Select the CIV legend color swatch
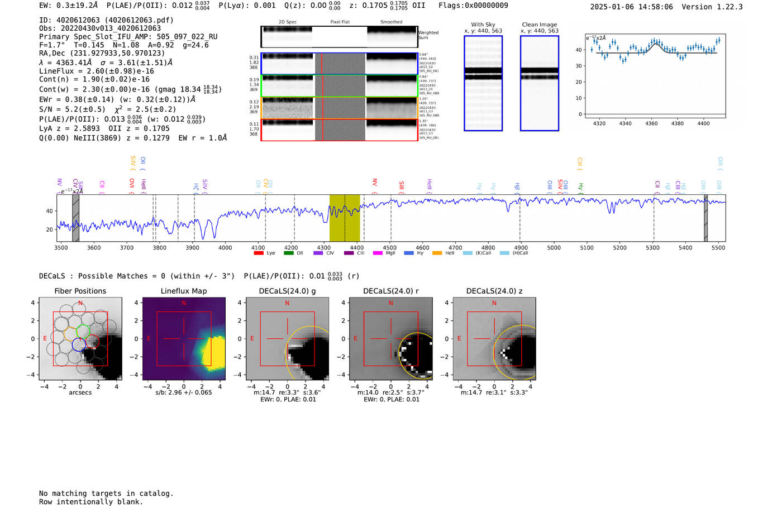 [318, 253]
